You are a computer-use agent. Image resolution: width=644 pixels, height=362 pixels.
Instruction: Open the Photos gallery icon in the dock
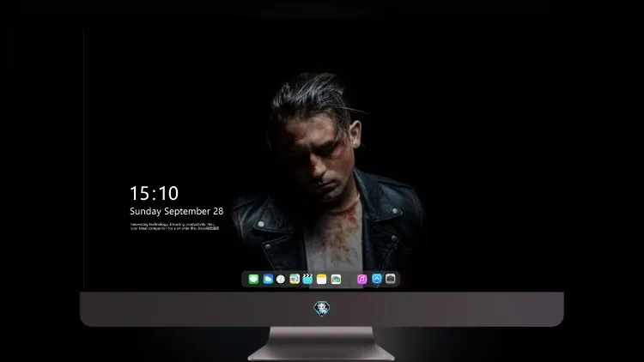tap(336, 279)
